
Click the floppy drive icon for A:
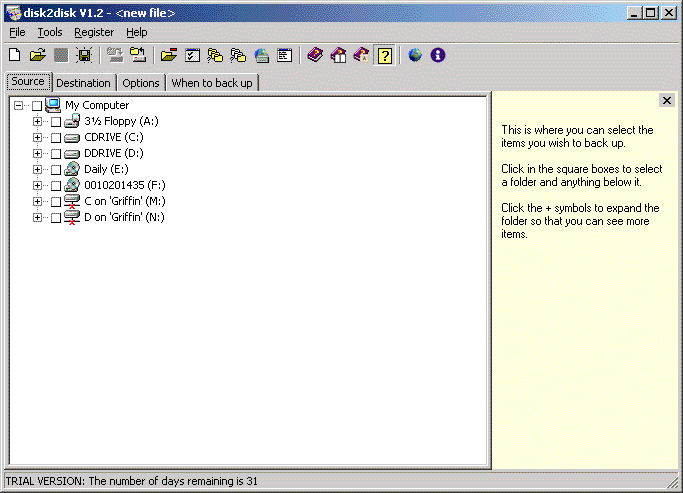[72, 121]
